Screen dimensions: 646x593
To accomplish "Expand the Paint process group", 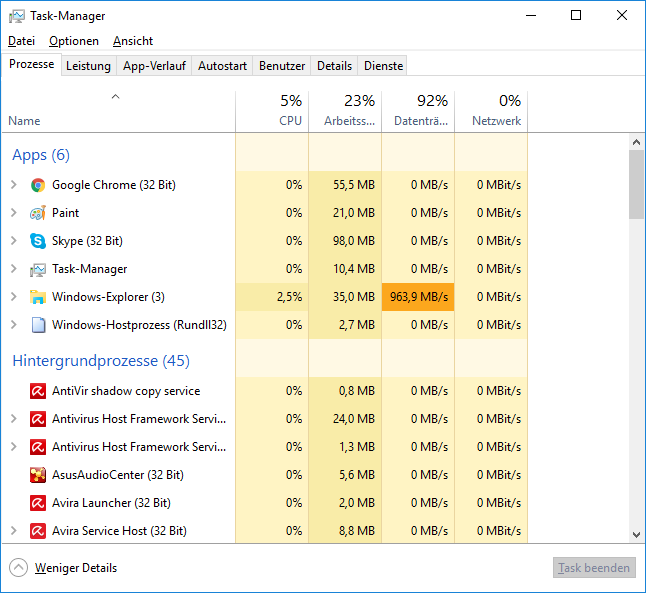I will (x=14, y=213).
